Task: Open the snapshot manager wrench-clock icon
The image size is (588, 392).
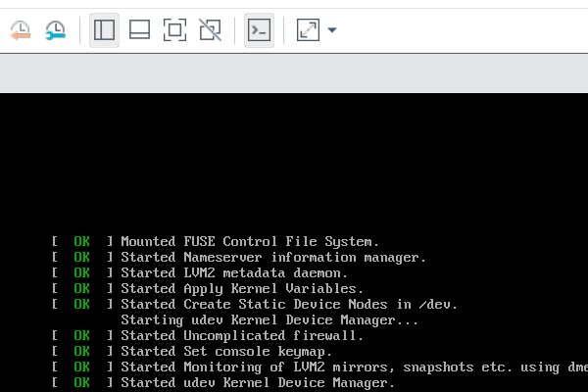Action: (x=56, y=30)
